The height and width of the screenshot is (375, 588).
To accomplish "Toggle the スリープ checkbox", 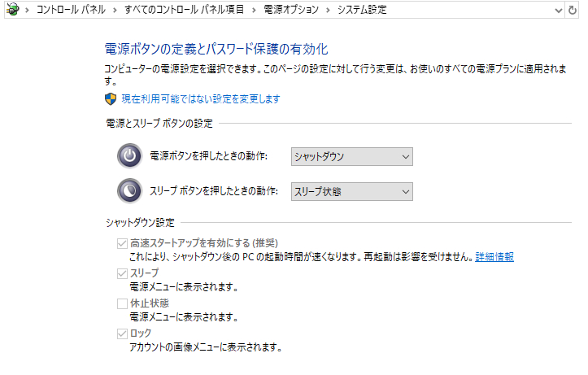I will click(x=123, y=273).
